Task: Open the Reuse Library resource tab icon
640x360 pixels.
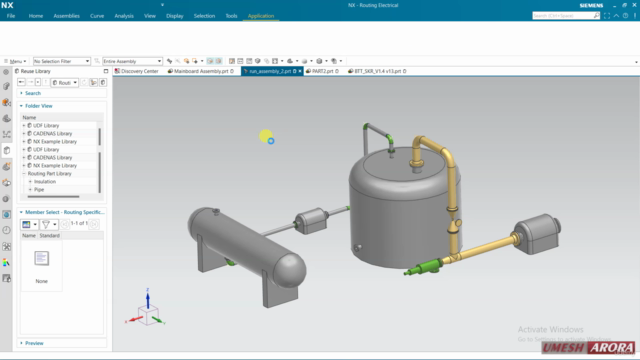Action: click(7, 150)
